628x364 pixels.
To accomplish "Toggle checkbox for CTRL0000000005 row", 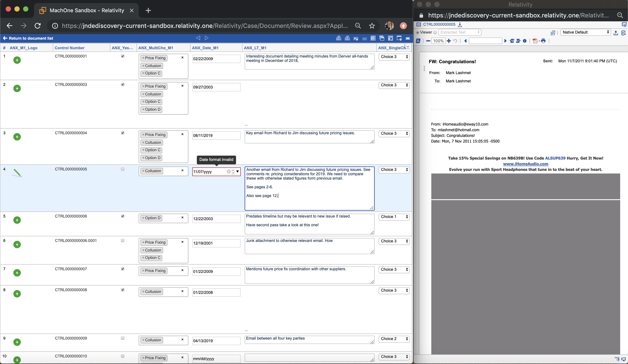I will [x=123, y=168].
